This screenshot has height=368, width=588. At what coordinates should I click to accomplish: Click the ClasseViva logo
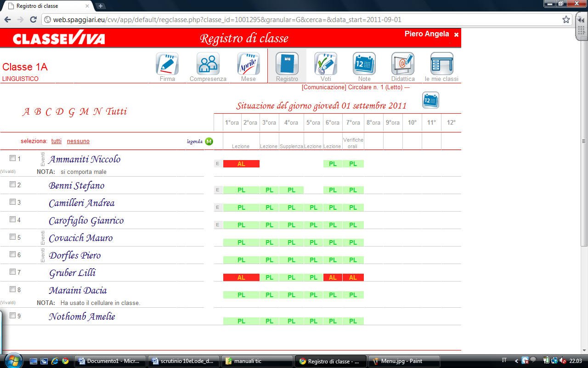(x=59, y=39)
